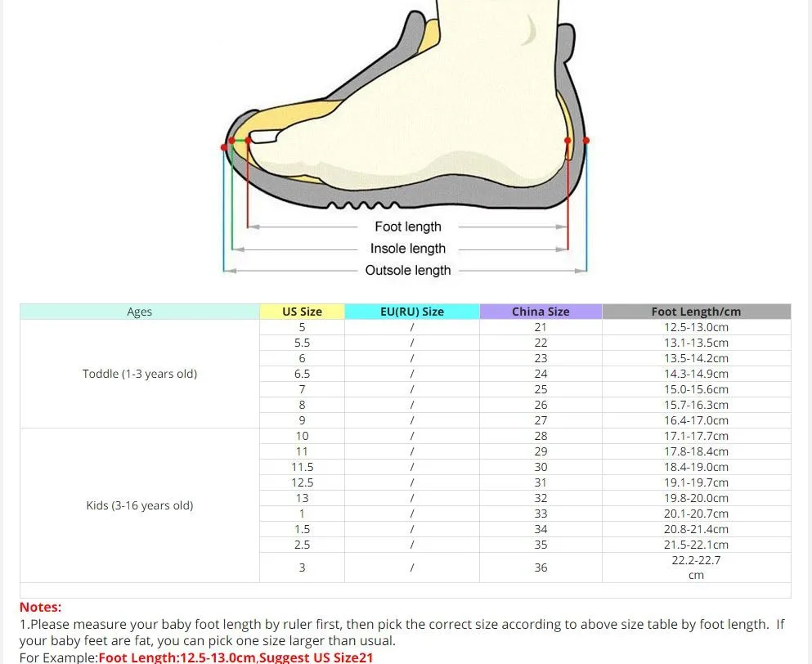The image size is (812, 664).
Task: Click the 'Insole length' label in diagram
Action: [x=408, y=249]
